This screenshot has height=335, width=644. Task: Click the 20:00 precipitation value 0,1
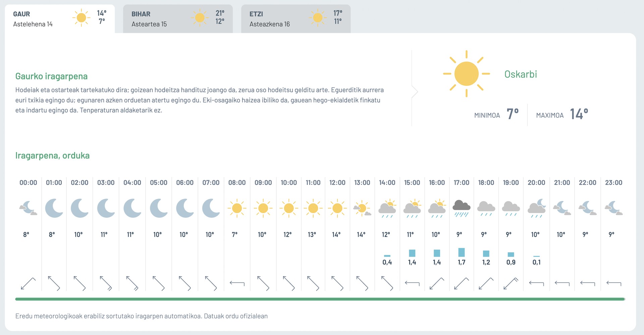pyautogui.click(x=537, y=262)
